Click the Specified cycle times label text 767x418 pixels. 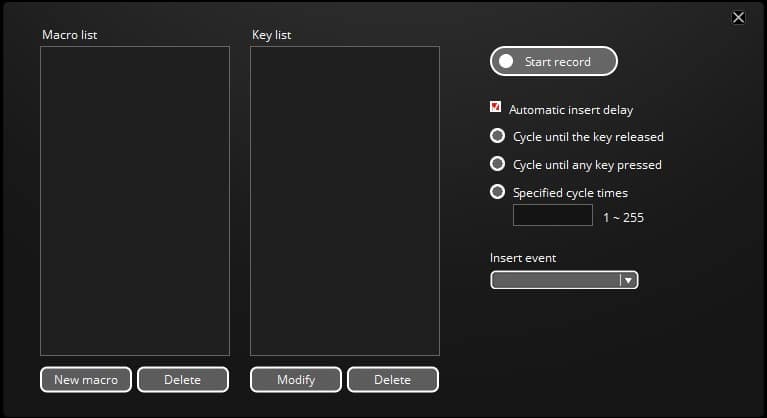(x=570, y=193)
